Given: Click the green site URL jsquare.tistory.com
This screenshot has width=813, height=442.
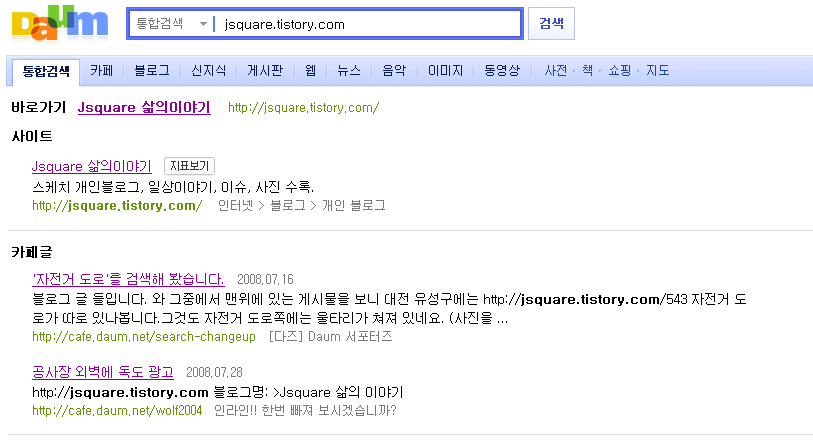Looking at the screenshot, I should (117, 206).
